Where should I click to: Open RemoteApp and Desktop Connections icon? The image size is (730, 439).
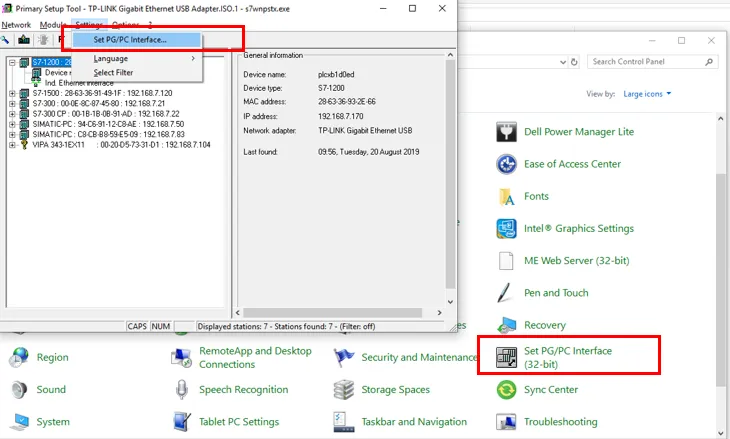pyautogui.click(x=182, y=358)
